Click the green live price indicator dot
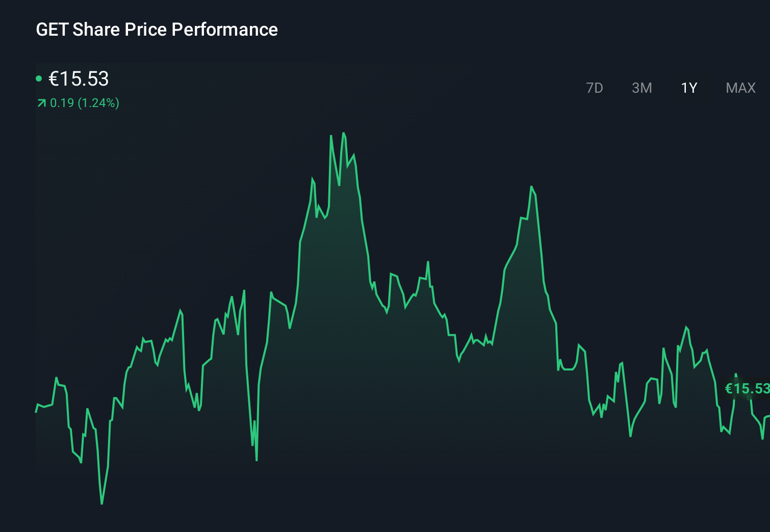The width and height of the screenshot is (770, 532). [x=39, y=78]
